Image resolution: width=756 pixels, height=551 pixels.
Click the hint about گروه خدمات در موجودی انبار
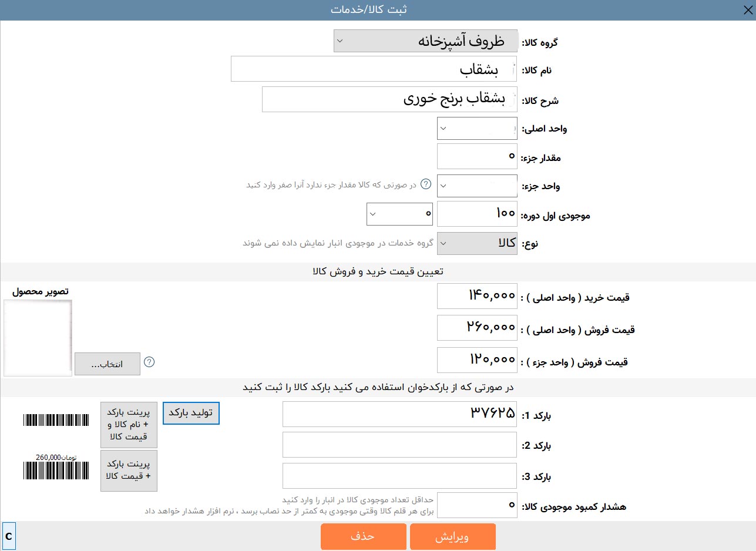338,242
